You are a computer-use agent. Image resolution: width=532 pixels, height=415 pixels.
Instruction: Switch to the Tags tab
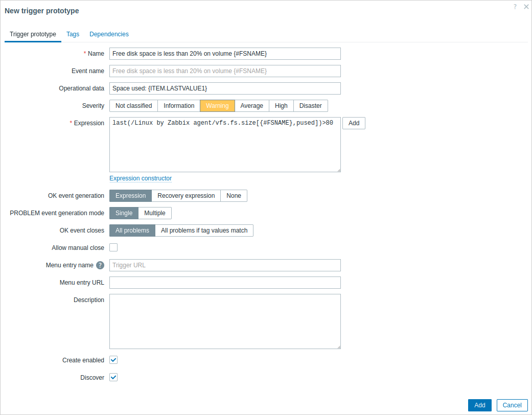tap(73, 34)
